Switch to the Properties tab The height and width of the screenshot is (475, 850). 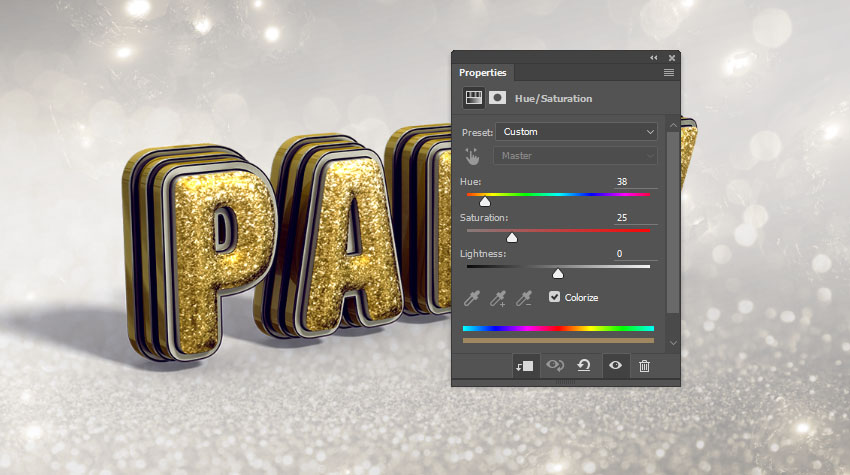tap(482, 73)
